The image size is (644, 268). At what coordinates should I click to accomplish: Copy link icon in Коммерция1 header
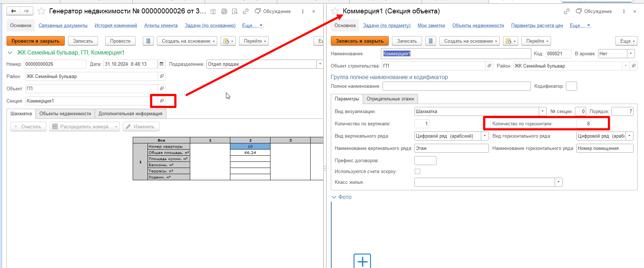(x=567, y=12)
